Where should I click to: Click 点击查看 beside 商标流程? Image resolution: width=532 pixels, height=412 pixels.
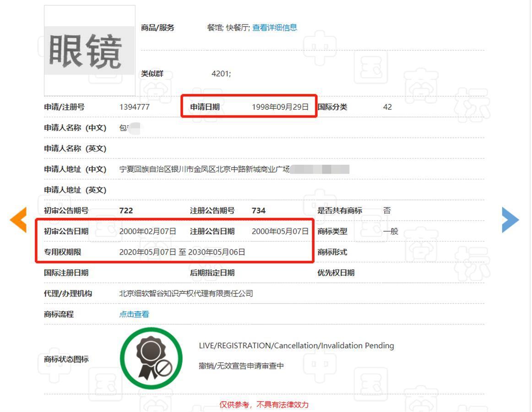[134, 314]
